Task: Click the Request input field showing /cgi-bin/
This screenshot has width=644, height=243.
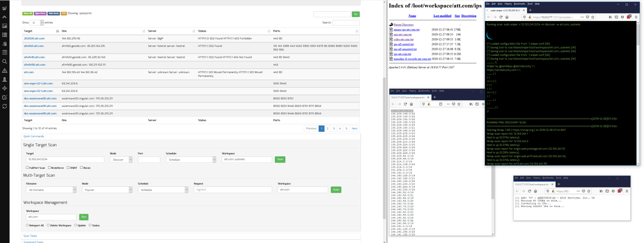Action: tap(232, 189)
